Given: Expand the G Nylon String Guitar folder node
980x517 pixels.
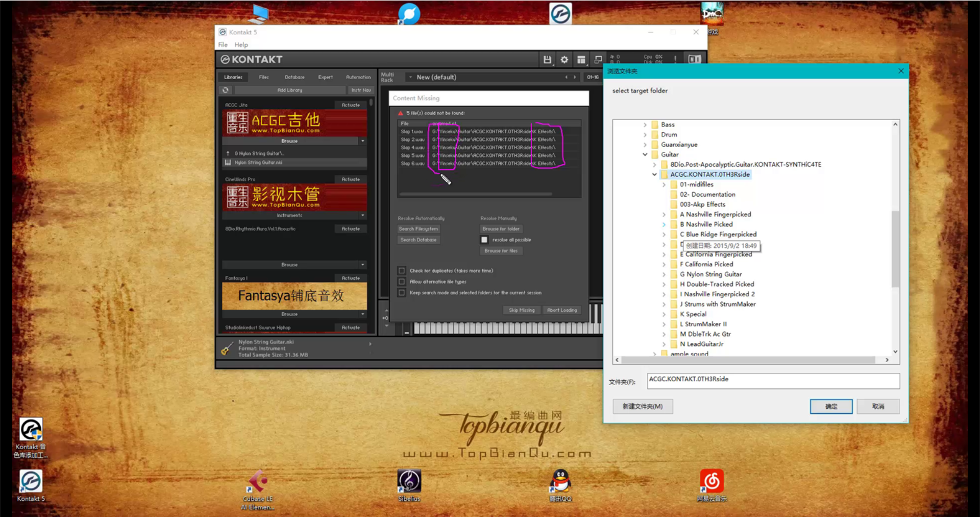Looking at the screenshot, I should pyautogui.click(x=664, y=274).
